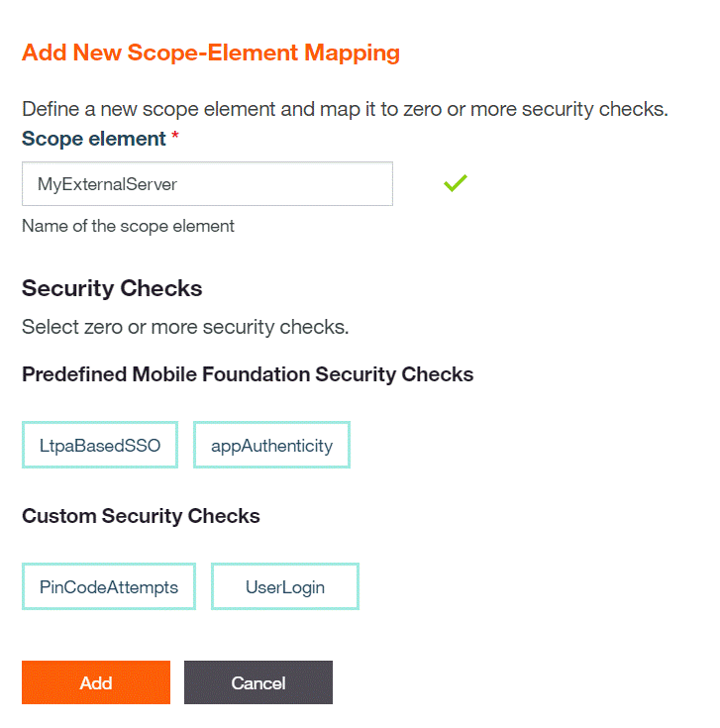Cancel the scope-element mapping dialog
This screenshot has width=720, height=728.
258,682
